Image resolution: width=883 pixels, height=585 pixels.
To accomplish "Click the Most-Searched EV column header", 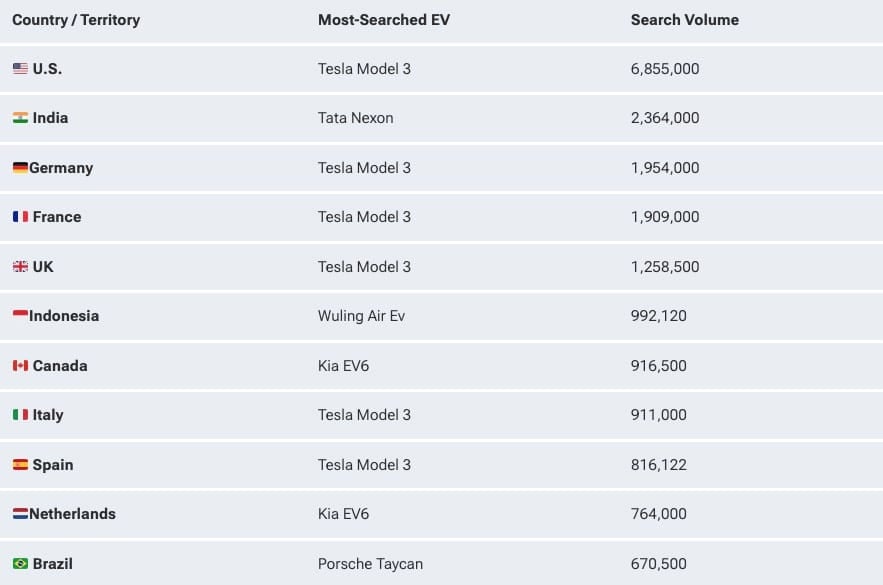I will (384, 20).
